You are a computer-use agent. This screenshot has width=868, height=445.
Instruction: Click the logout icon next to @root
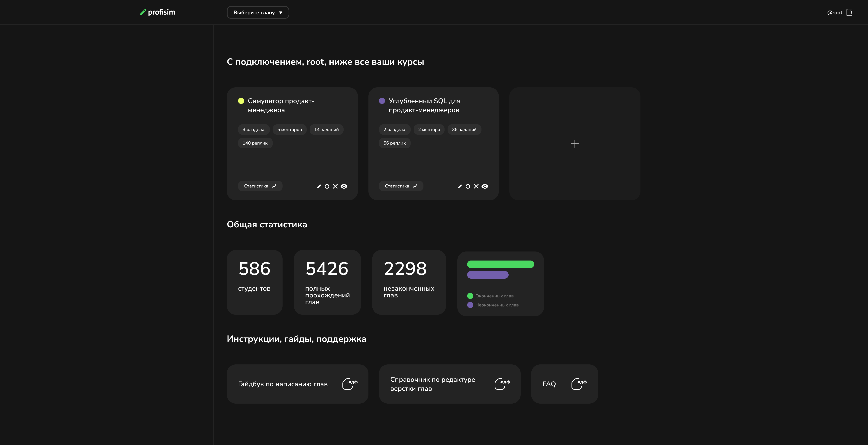(850, 12)
